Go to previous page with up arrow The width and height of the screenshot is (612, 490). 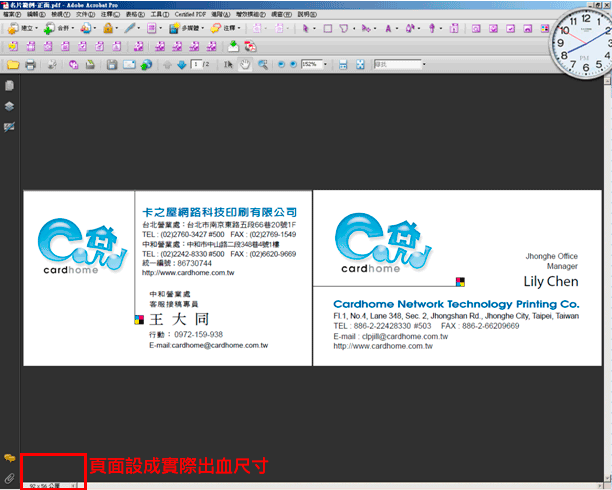[x=167, y=65]
